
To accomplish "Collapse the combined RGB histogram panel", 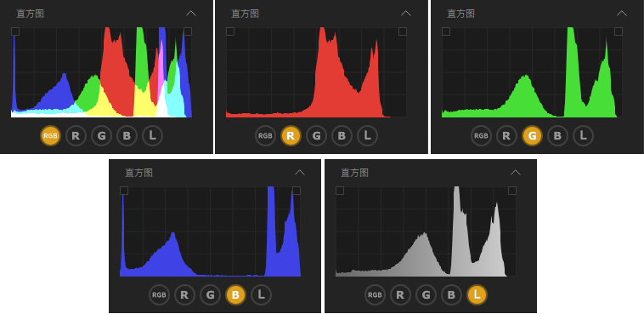I will tap(191, 14).
